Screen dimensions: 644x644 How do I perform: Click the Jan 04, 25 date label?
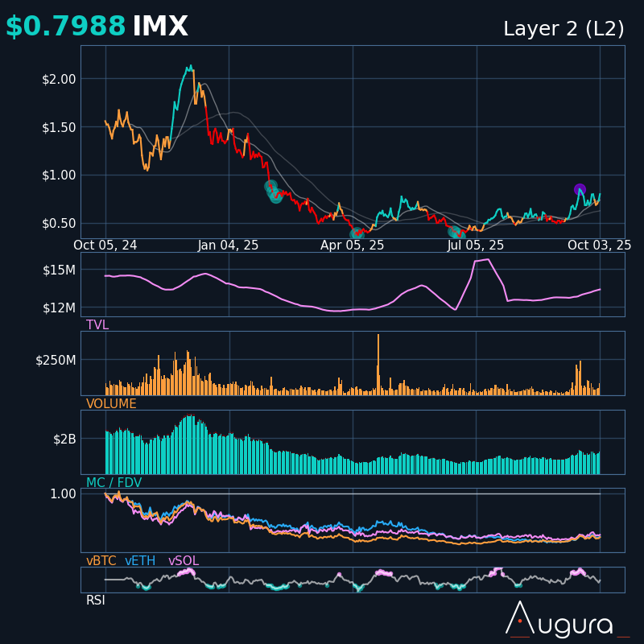tap(228, 246)
